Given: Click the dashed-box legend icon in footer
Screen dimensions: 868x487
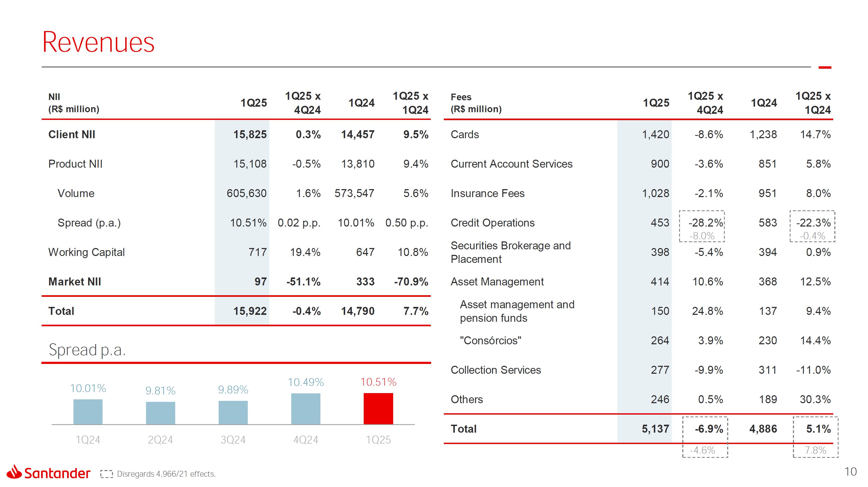Looking at the screenshot, I should point(106,474).
